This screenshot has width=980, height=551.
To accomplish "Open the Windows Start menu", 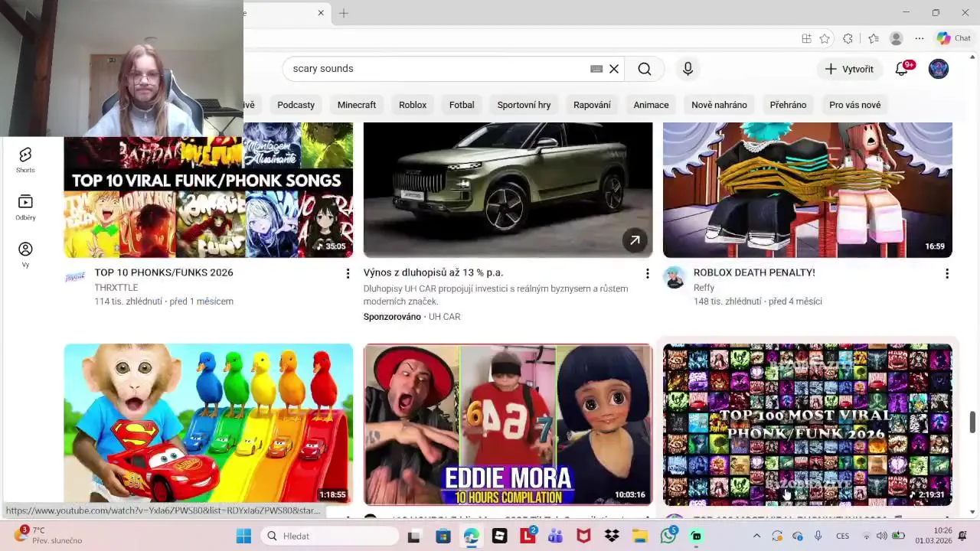I will coord(243,536).
